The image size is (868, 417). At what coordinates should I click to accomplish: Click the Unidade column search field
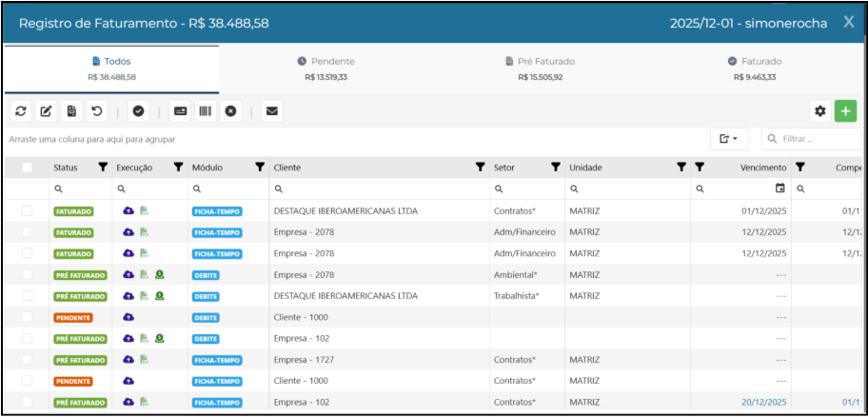coord(627,189)
